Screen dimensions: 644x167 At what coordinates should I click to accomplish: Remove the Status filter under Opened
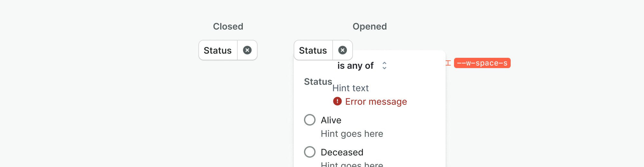(342, 50)
